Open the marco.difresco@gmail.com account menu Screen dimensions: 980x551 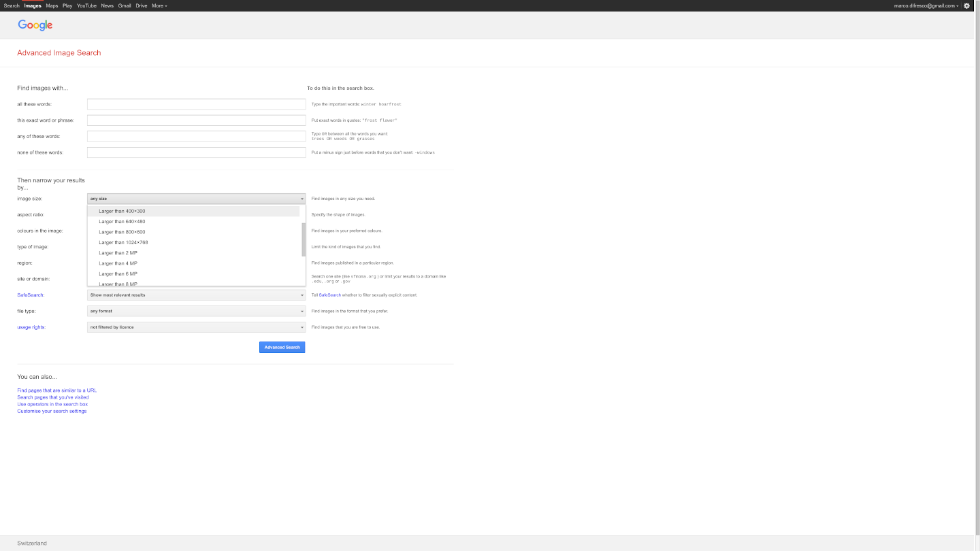pyautogui.click(x=926, y=5)
